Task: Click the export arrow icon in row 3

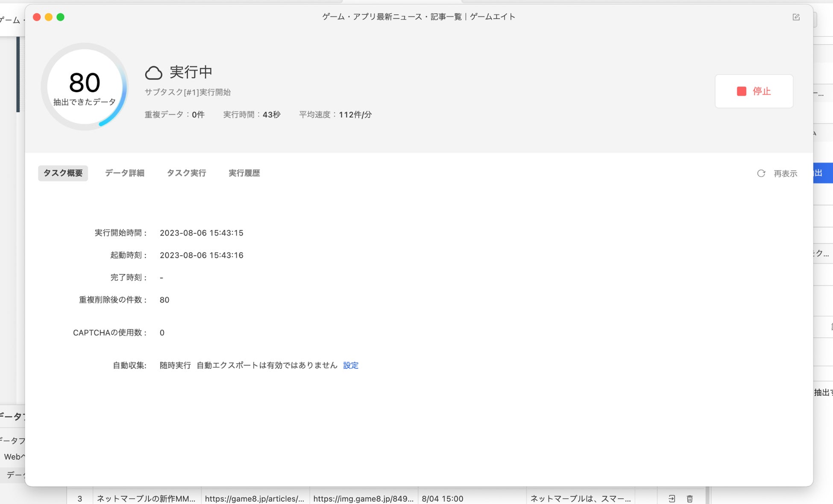Action: click(x=672, y=498)
